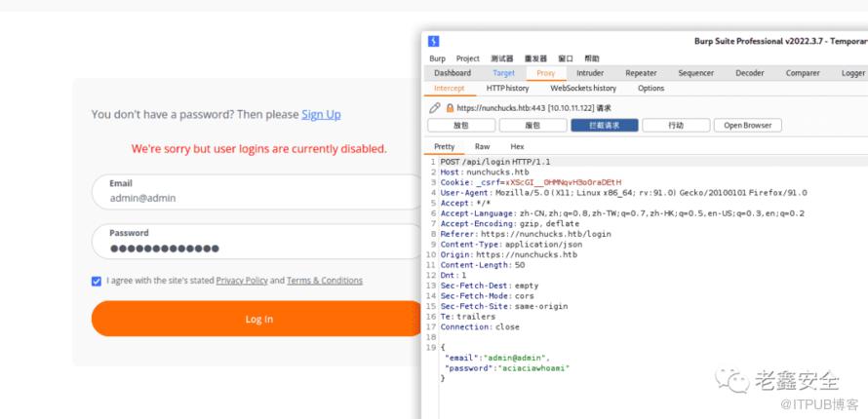
Task: Follow the Sign Up link
Action: click(321, 114)
